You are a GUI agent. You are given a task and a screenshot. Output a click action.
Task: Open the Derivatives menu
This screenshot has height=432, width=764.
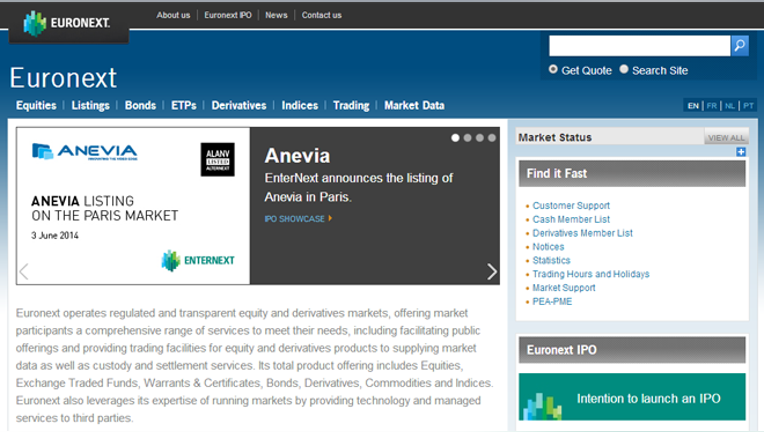click(239, 105)
